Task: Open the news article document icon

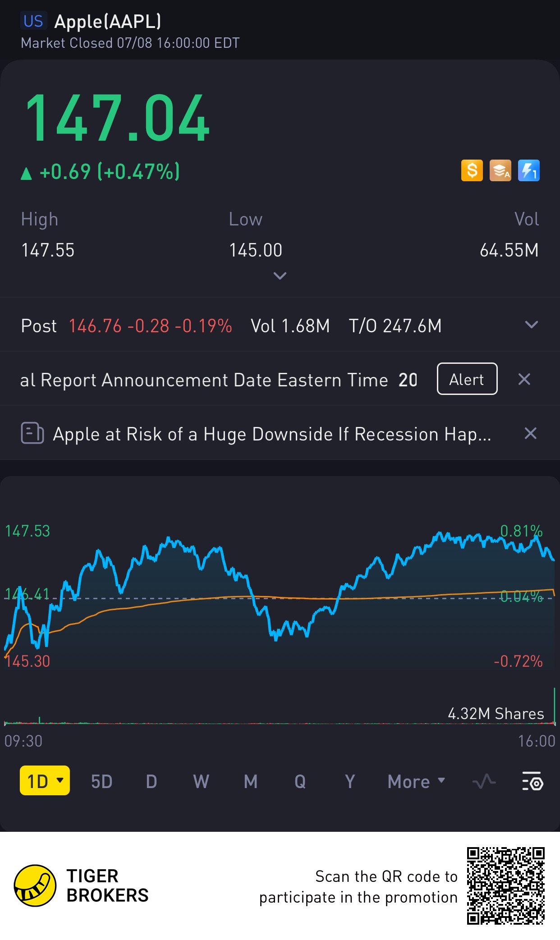Action: tap(32, 433)
